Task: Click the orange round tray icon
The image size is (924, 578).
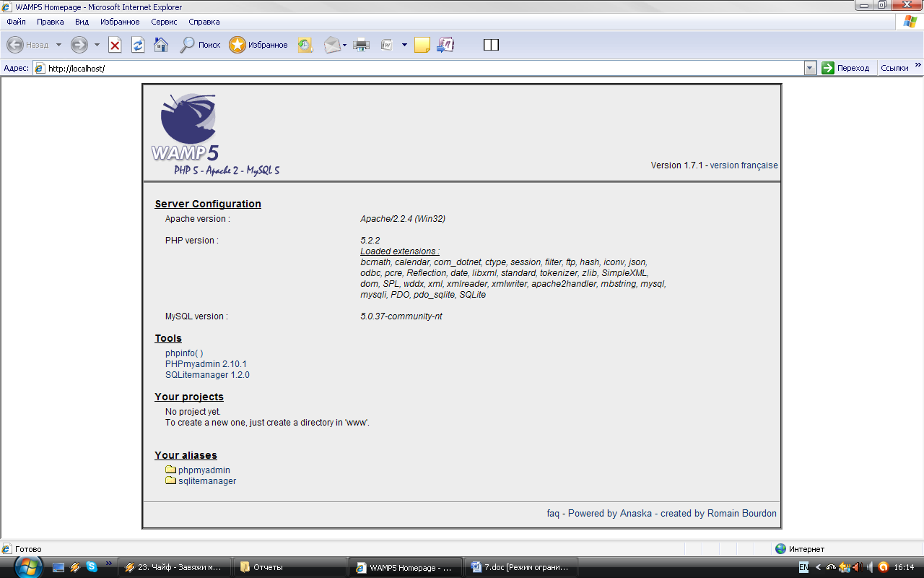Action: 883,567
